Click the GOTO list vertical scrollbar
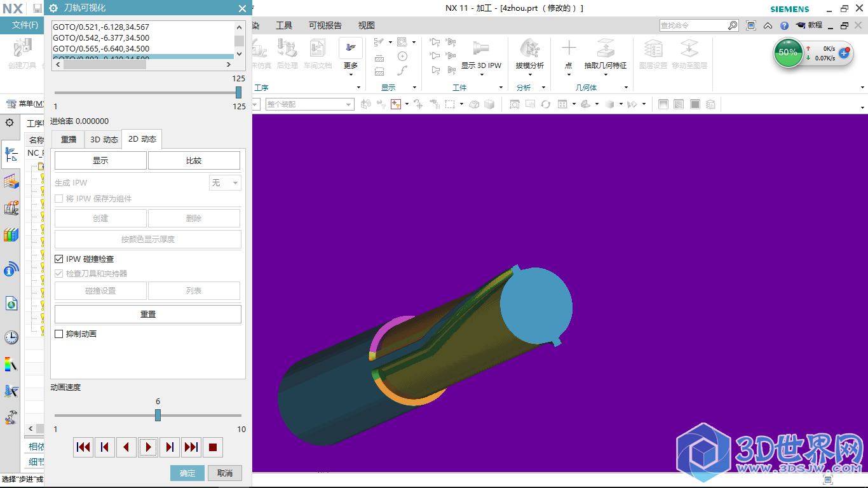 tap(240, 41)
